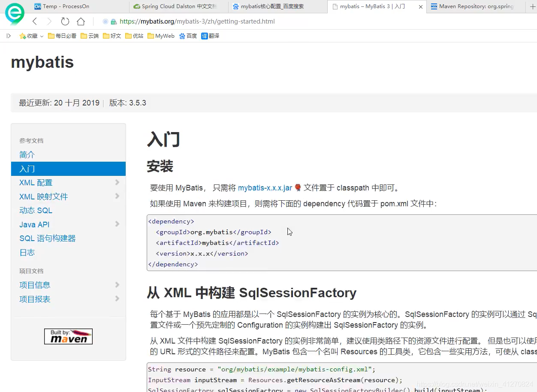The height and width of the screenshot is (392, 537).
Task: Expand the 项目报表 chevron
Action: point(117,299)
